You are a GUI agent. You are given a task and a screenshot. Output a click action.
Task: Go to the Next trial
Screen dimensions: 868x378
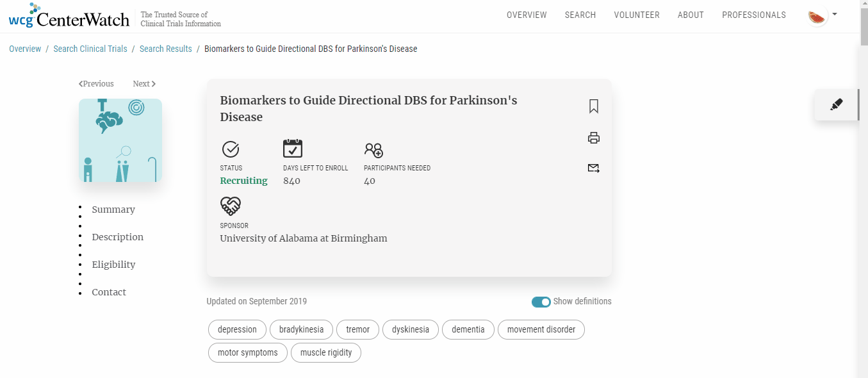144,84
